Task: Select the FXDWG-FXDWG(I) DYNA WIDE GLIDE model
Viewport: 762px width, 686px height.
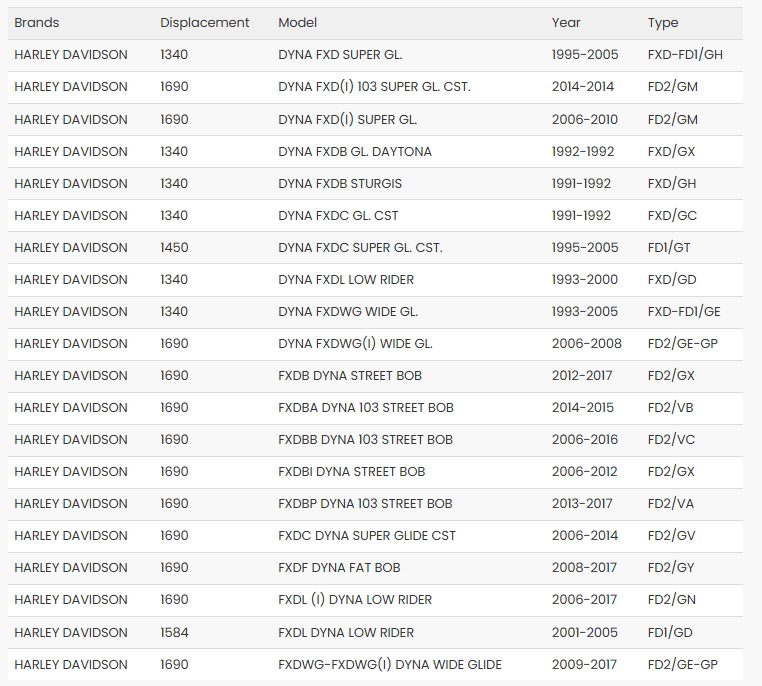Action: tap(390, 664)
